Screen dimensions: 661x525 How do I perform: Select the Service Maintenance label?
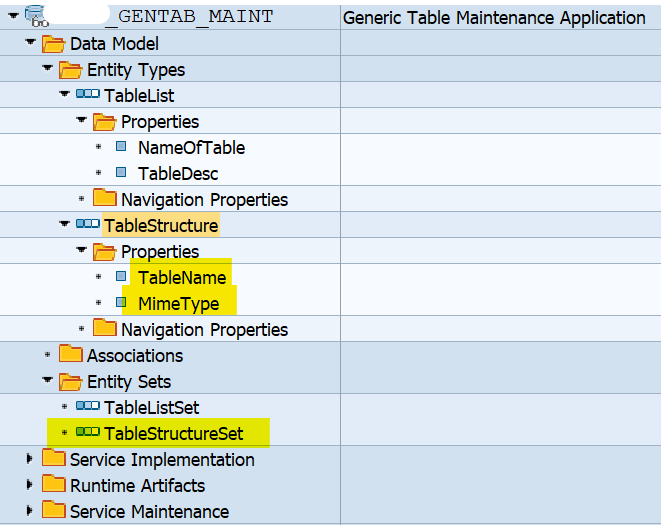point(150,512)
